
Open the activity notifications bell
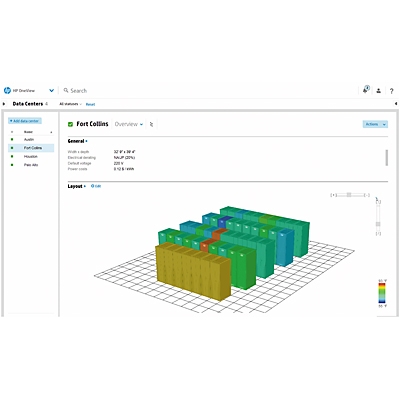pos(366,90)
